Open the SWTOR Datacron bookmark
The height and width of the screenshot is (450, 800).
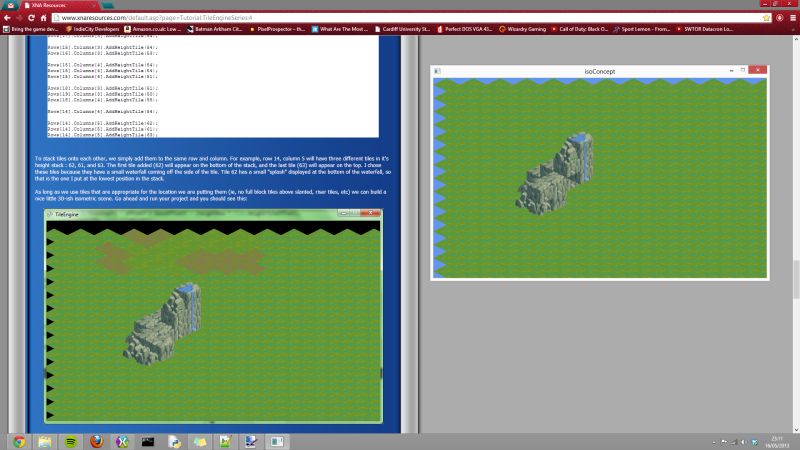coord(705,29)
